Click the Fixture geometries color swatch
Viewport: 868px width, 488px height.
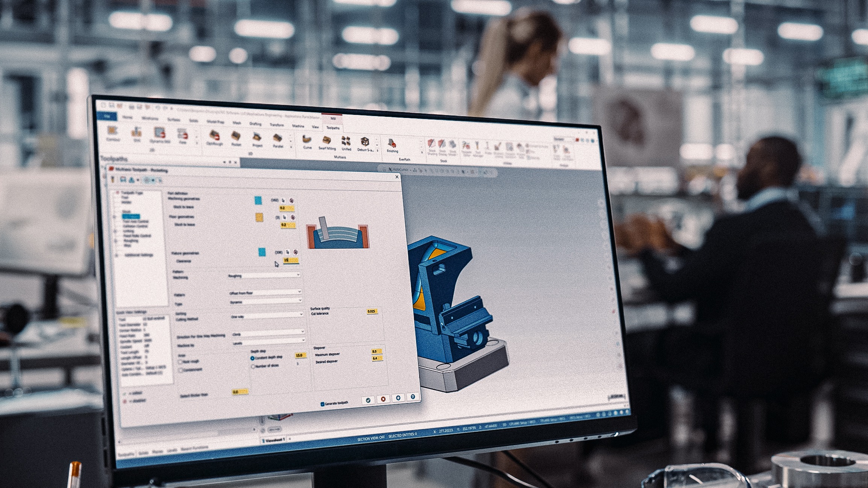click(262, 252)
